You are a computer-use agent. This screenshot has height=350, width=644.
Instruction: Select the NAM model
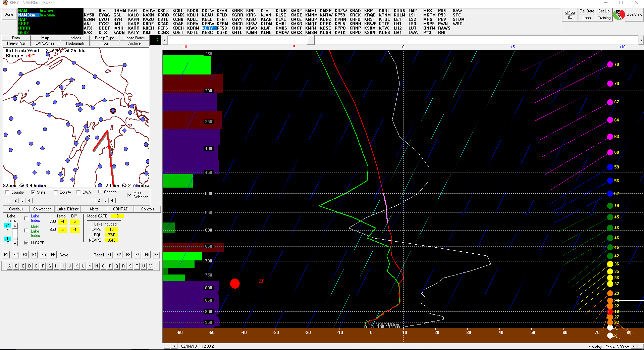point(23,11)
